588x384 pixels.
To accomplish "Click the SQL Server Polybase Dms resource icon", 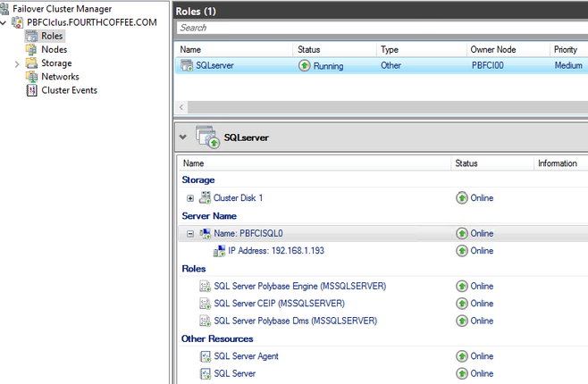I will [x=206, y=321].
